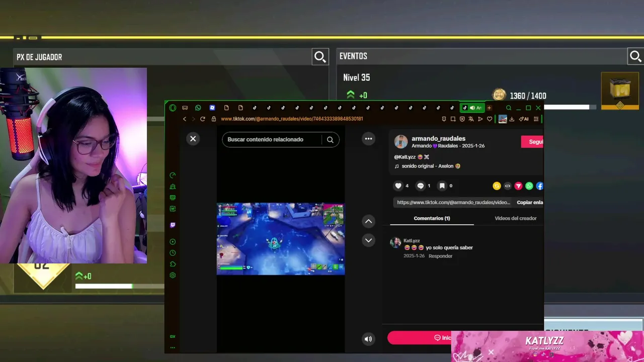Image resolution: width=644 pixels, height=362 pixels.
Task: Click the Fortnite video in TikTok player
Action: click(x=281, y=239)
